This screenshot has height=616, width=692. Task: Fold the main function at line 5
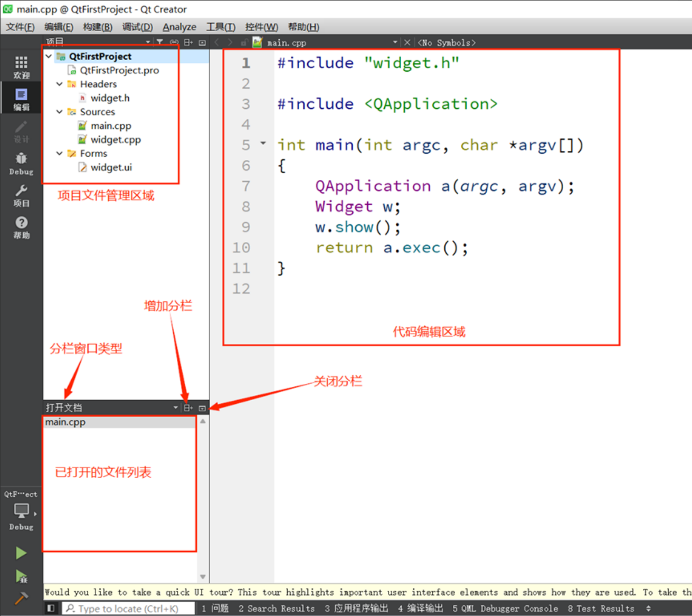(263, 143)
